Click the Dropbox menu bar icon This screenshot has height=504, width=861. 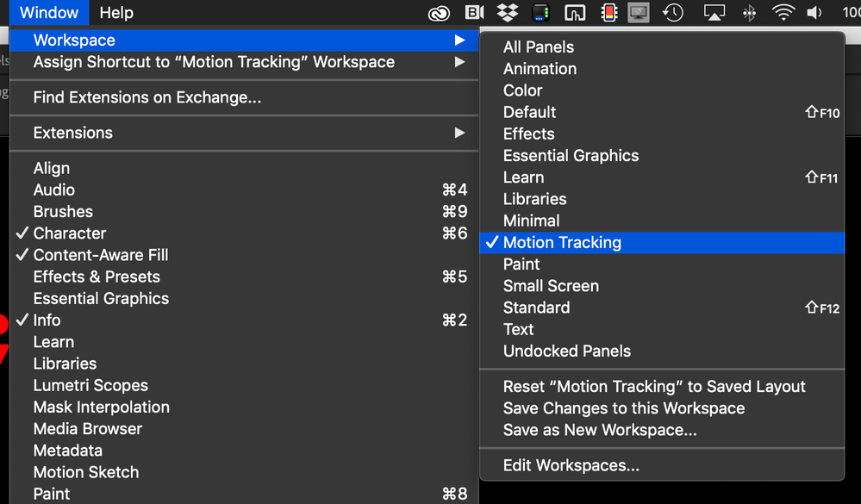[508, 13]
